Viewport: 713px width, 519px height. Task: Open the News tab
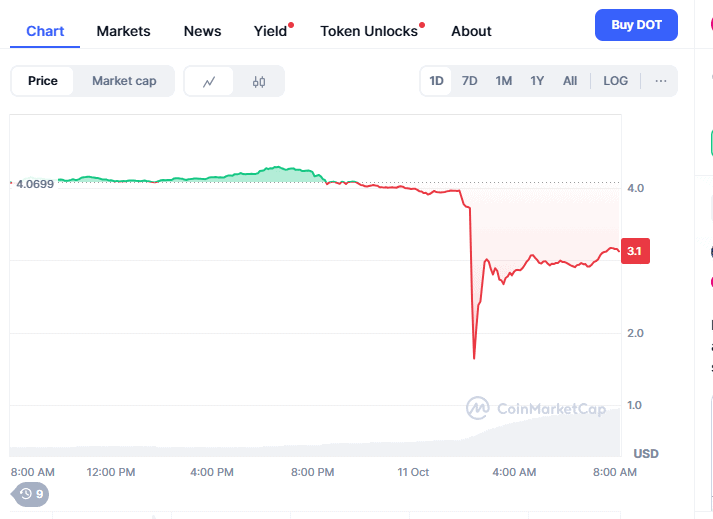click(203, 31)
